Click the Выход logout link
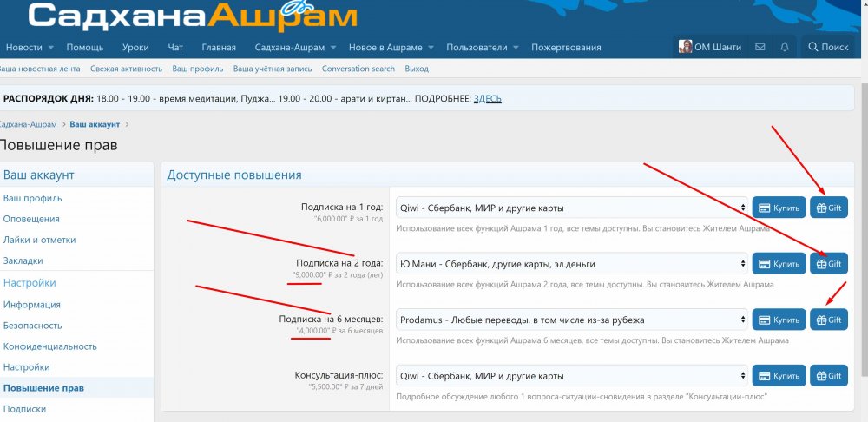The image size is (868, 422). [417, 69]
